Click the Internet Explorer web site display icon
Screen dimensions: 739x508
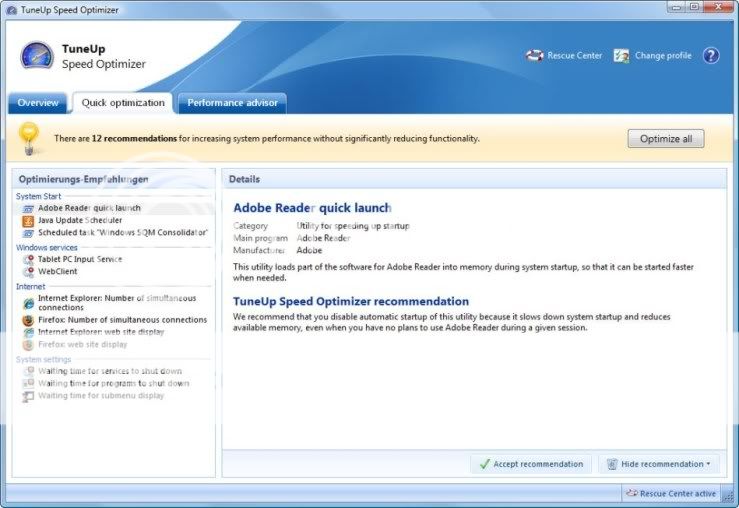pyautogui.click(x=28, y=332)
